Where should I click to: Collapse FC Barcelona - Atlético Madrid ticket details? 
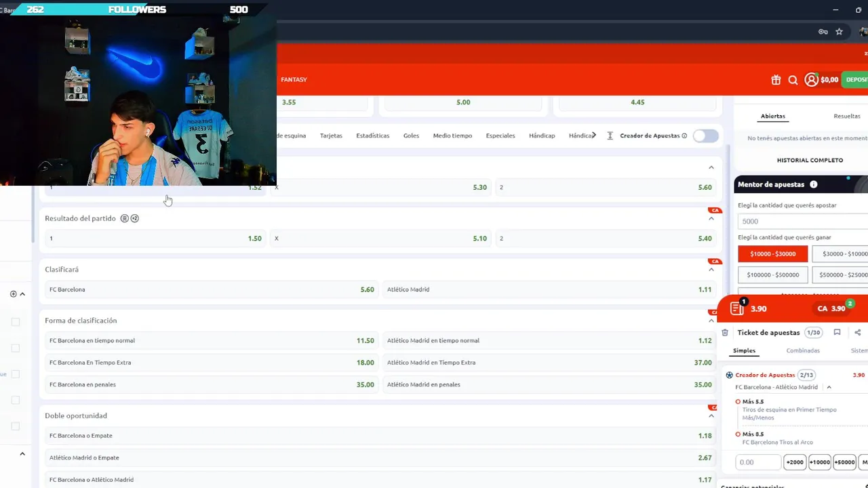click(x=829, y=387)
